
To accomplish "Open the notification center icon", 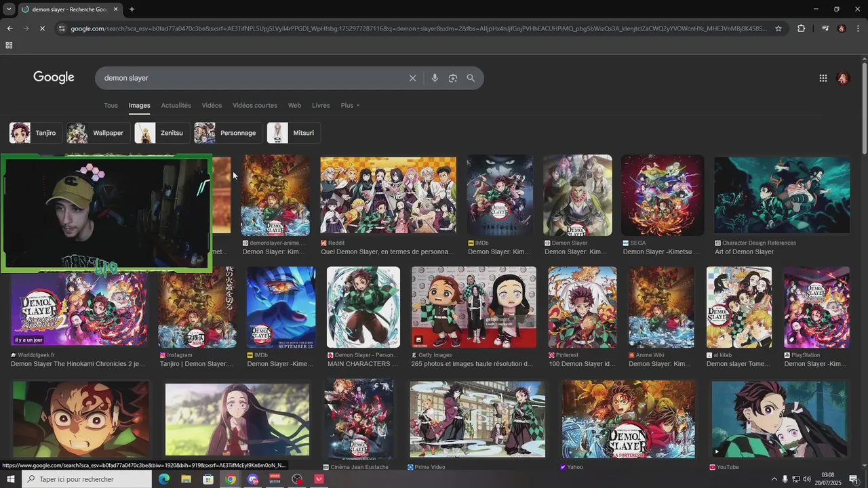I will click(x=854, y=479).
